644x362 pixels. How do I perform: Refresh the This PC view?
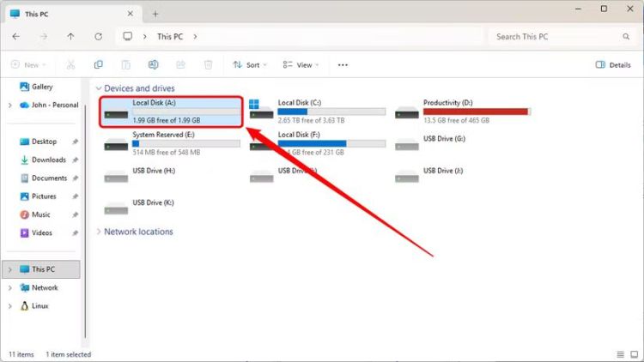98,37
